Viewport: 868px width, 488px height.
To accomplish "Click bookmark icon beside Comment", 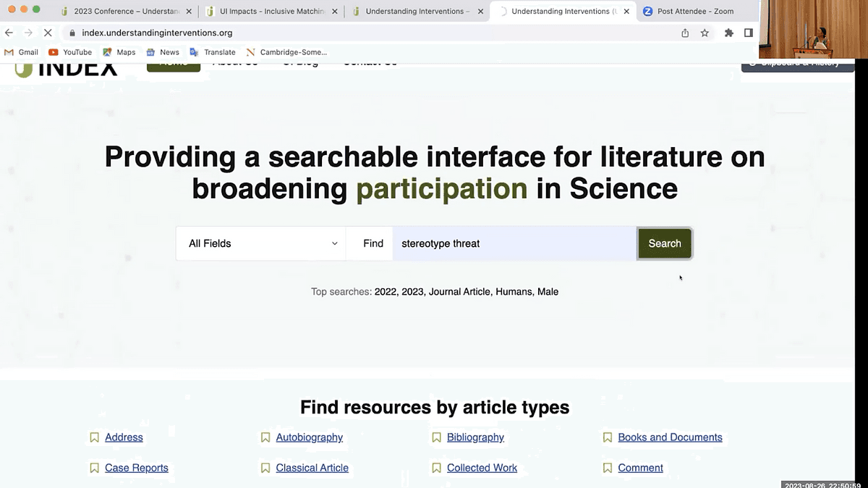I will [608, 468].
